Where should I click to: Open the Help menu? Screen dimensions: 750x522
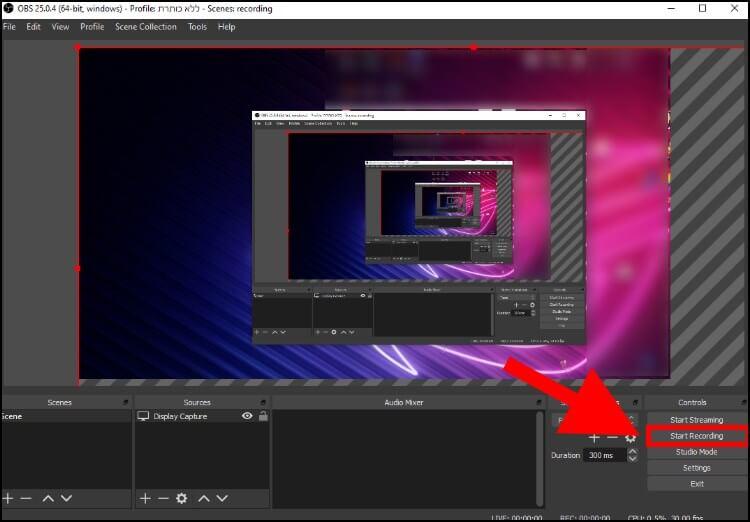click(226, 27)
